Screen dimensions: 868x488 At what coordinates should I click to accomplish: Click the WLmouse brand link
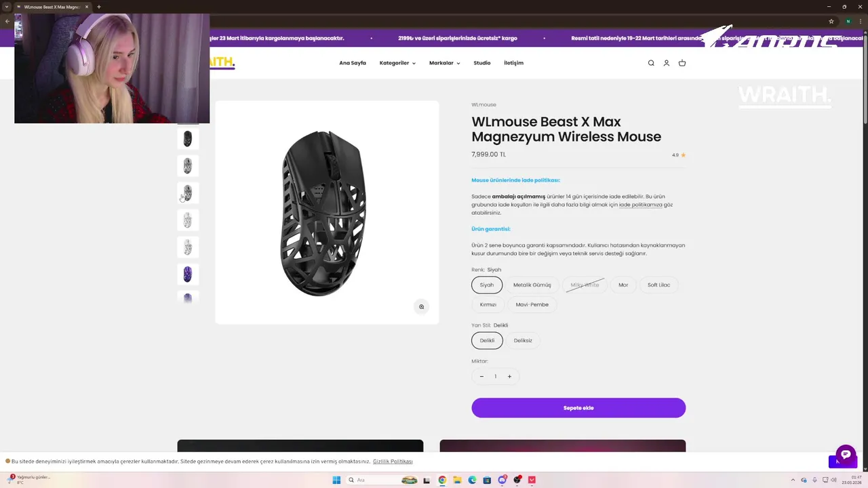484,105
